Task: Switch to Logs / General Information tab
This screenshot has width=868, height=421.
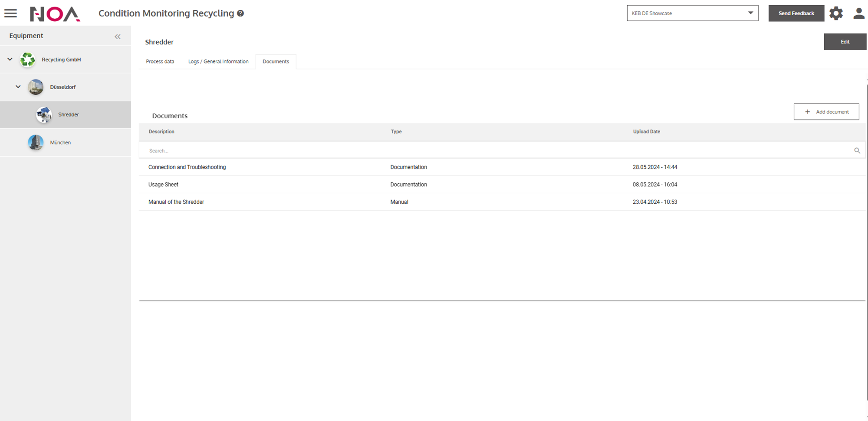Action: pos(218,62)
